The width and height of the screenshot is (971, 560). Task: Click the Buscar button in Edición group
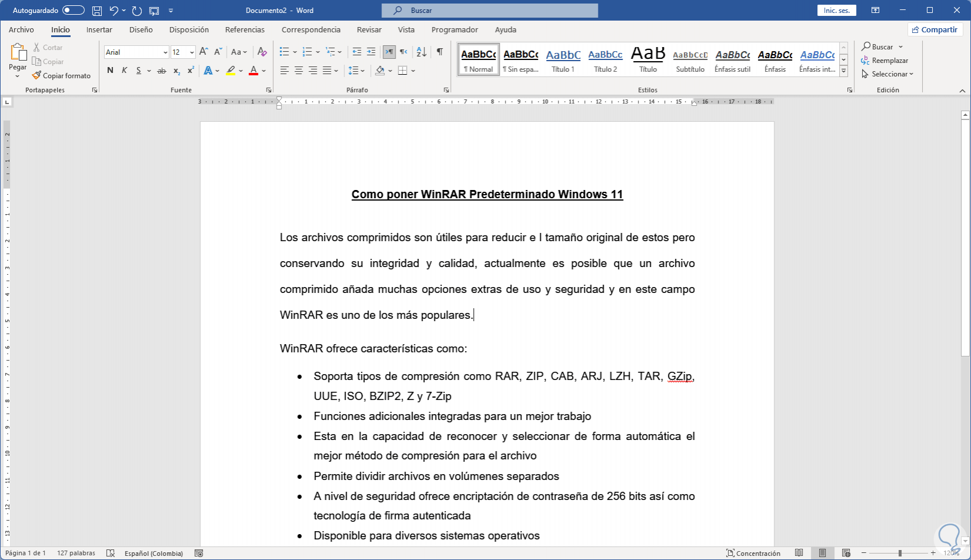pyautogui.click(x=882, y=47)
